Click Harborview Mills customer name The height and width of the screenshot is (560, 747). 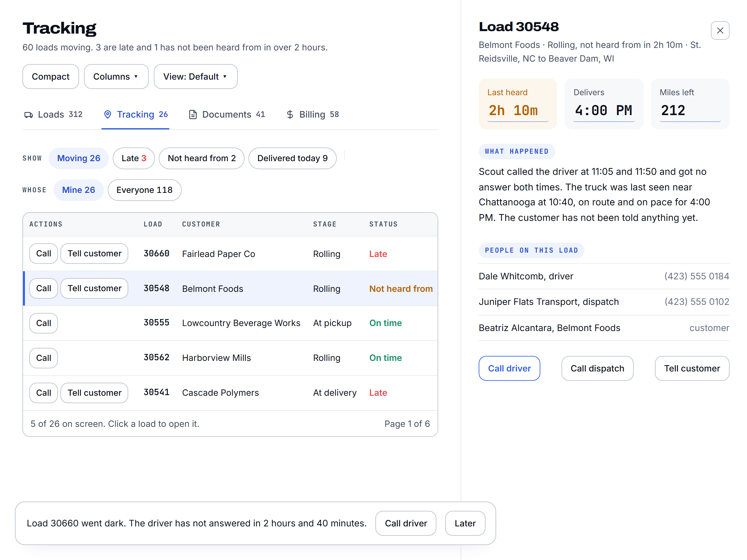pyautogui.click(x=216, y=358)
